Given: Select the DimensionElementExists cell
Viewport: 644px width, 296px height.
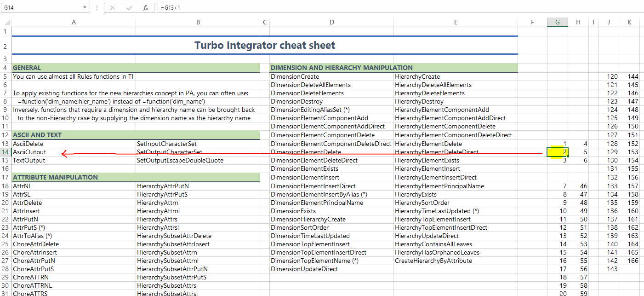Looking at the screenshot, I should (x=332, y=168).
